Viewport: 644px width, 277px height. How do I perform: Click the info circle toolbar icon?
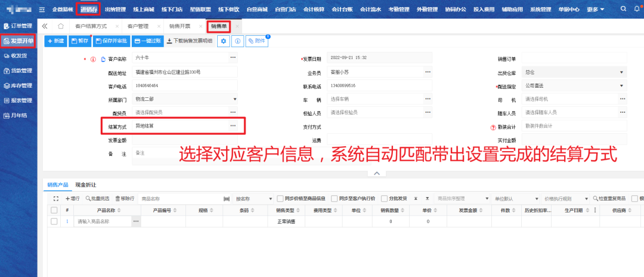point(237,41)
